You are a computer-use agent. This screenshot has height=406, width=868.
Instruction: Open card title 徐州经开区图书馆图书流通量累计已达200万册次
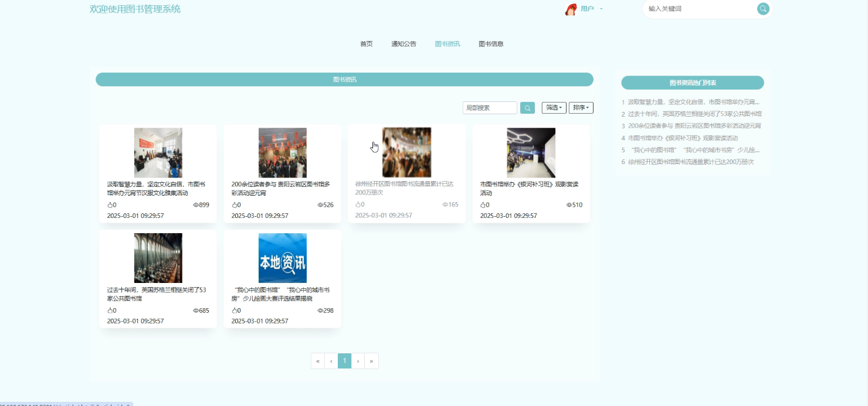click(x=404, y=188)
